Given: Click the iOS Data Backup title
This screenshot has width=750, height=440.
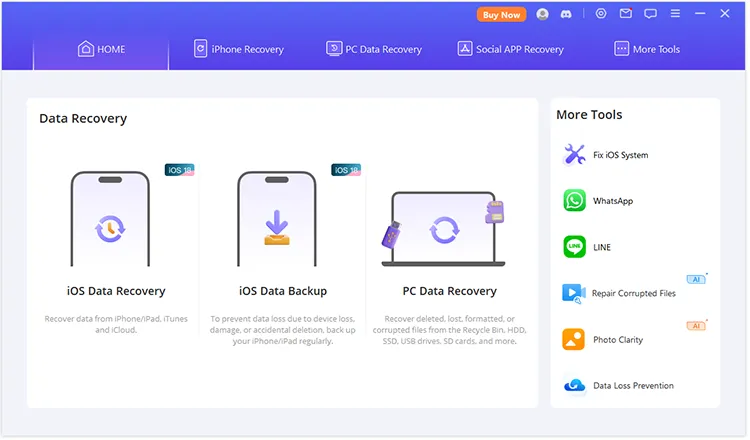Looking at the screenshot, I should (283, 291).
